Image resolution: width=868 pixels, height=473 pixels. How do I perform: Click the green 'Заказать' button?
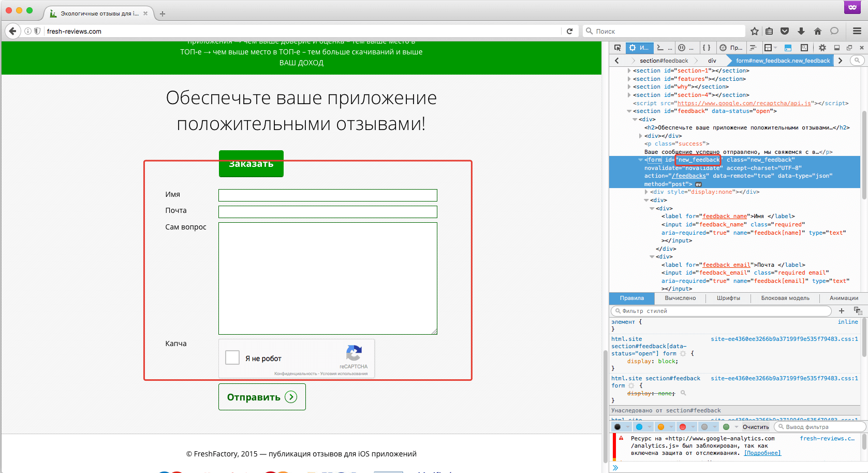251,164
